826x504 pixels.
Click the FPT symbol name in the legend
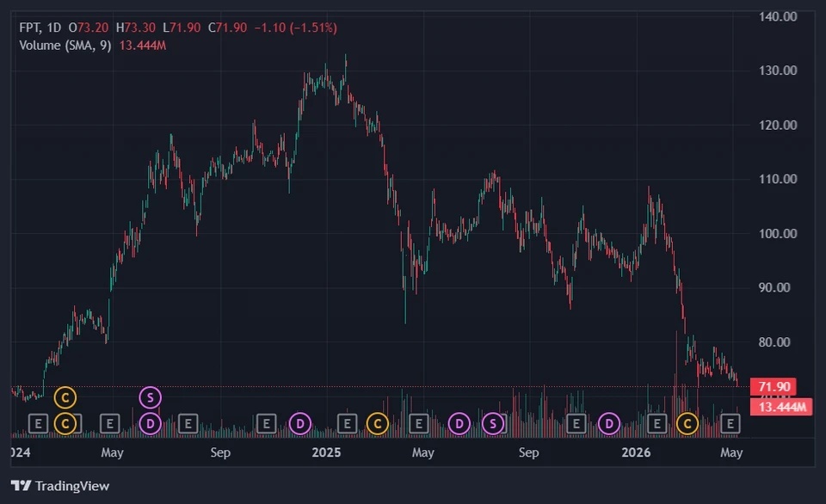tap(29, 28)
